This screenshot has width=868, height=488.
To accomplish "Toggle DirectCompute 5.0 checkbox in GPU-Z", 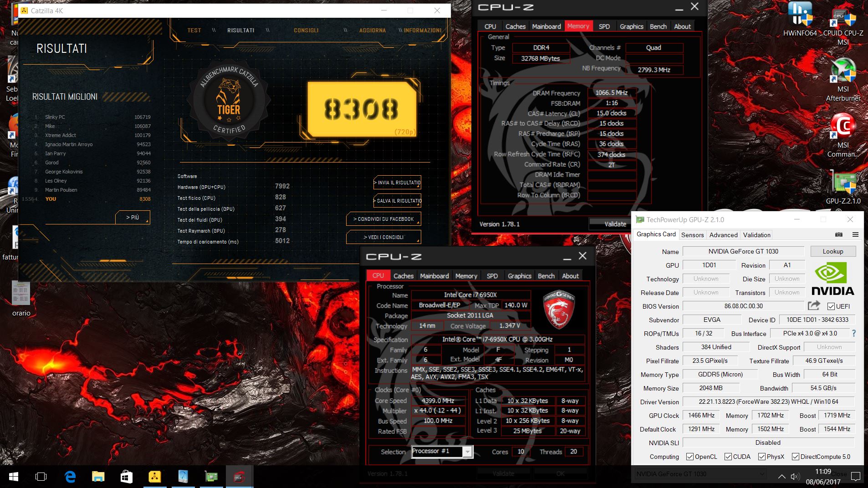I will tap(796, 457).
